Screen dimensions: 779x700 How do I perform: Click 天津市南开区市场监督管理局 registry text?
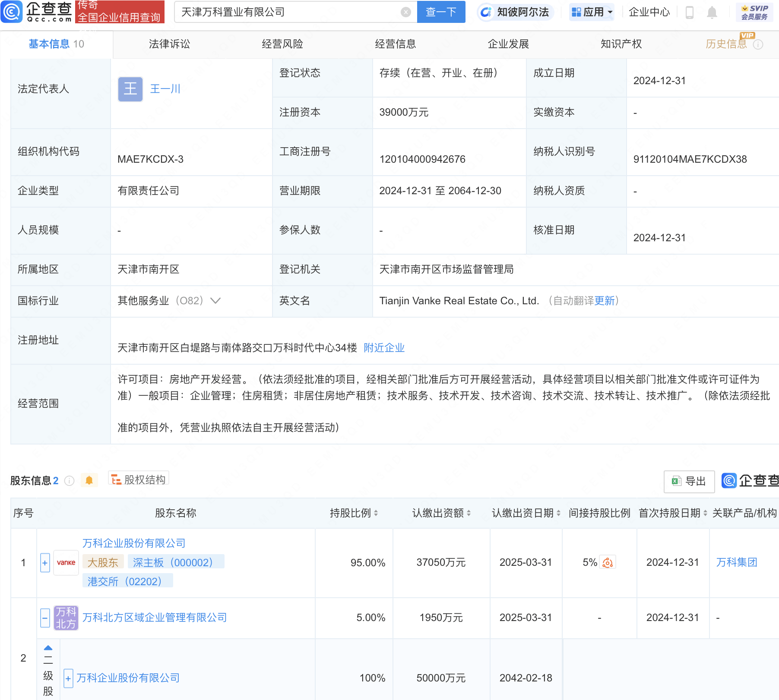click(x=446, y=269)
